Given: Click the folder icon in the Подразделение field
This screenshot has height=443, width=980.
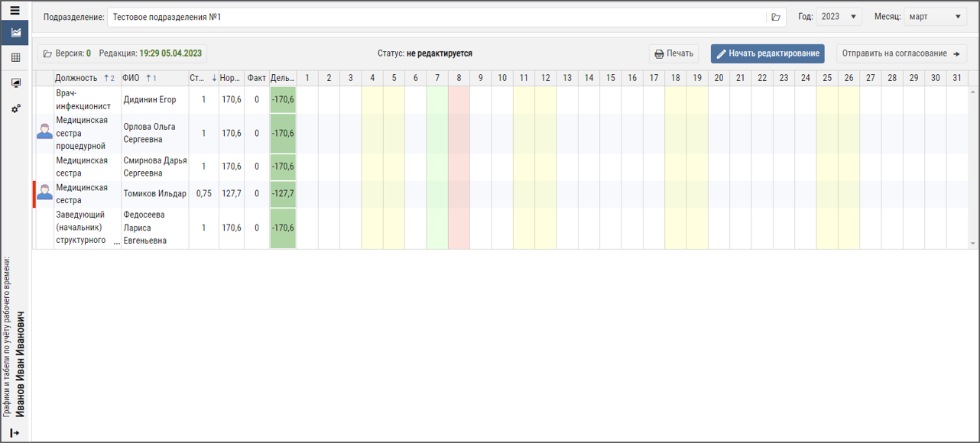Looking at the screenshot, I should pos(775,17).
